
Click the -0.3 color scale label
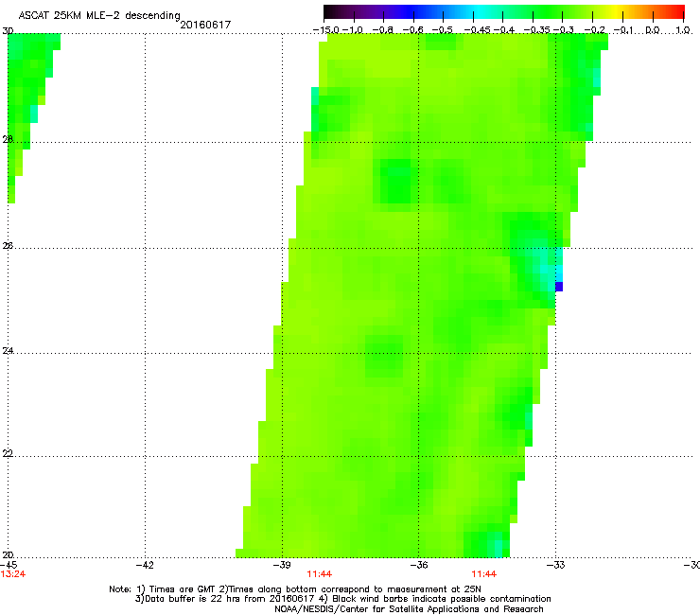[564, 30]
